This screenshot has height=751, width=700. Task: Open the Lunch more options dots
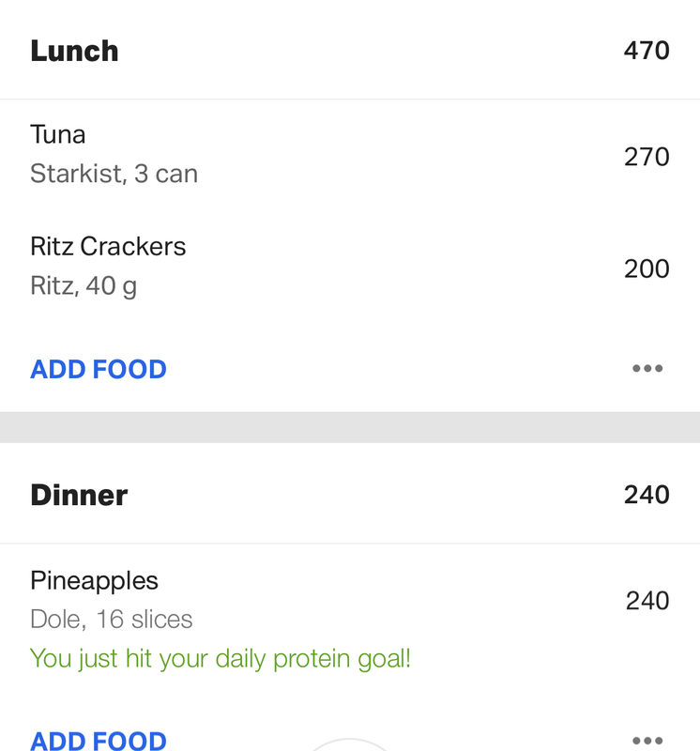point(647,368)
